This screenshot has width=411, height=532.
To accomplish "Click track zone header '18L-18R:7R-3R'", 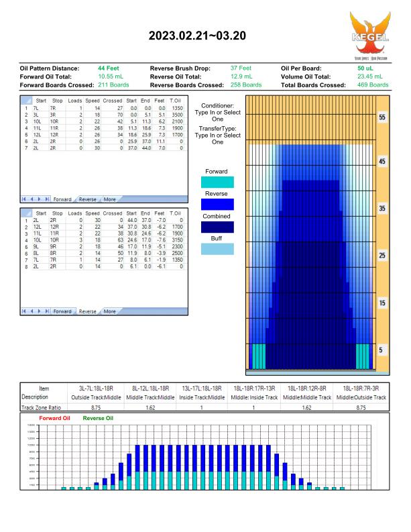I will [361, 388].
